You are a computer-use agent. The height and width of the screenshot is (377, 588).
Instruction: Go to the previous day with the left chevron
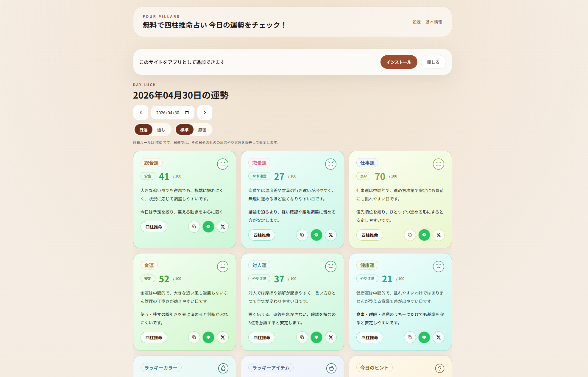point(141,113)
